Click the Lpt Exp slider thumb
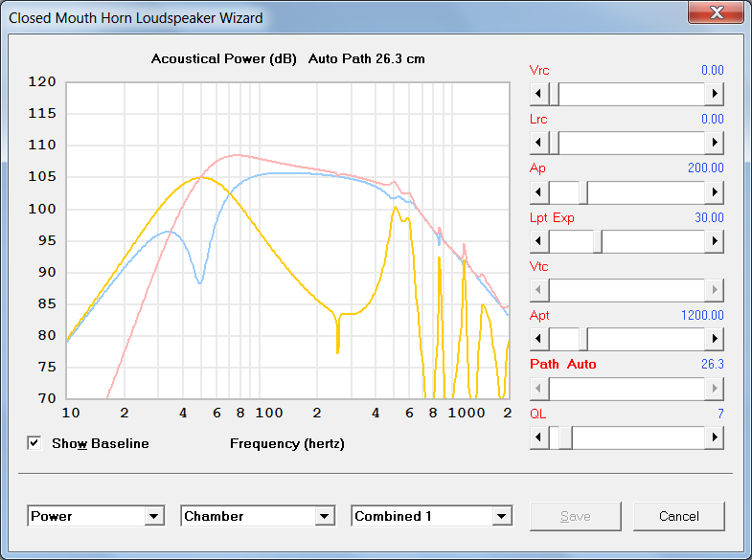752x560 pixels. 598,241
